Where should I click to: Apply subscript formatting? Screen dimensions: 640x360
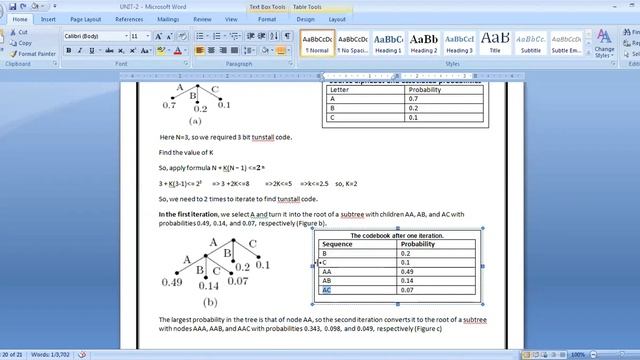(121, 51)
